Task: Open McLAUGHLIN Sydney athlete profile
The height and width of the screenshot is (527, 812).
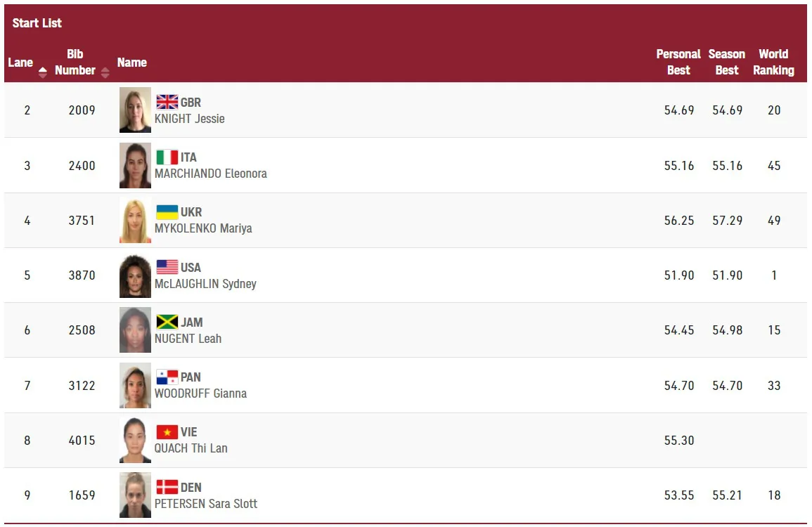Action: 205,284
